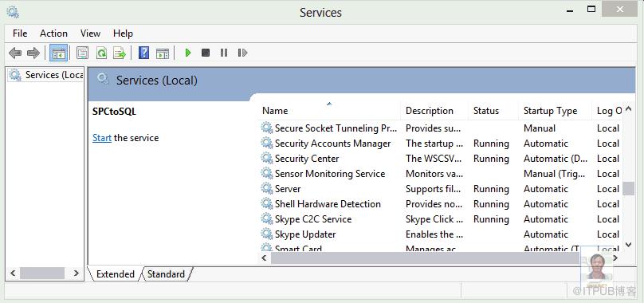Open the Action menu
This screenshot has height=303, width=644.
[x=54, y=33]
